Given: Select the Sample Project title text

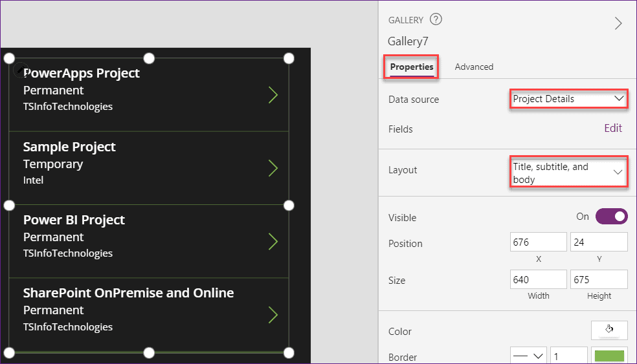Looking at the screenshot, I should pos(69,147).
